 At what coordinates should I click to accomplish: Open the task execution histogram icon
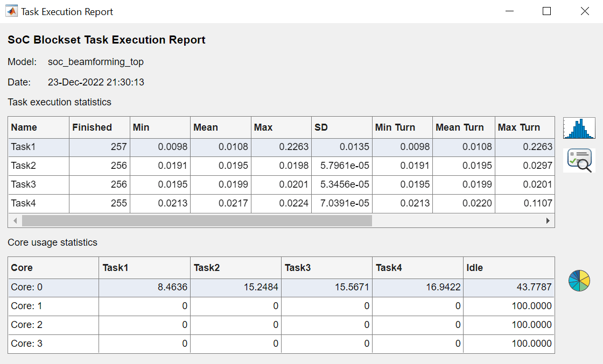[579, 128]
